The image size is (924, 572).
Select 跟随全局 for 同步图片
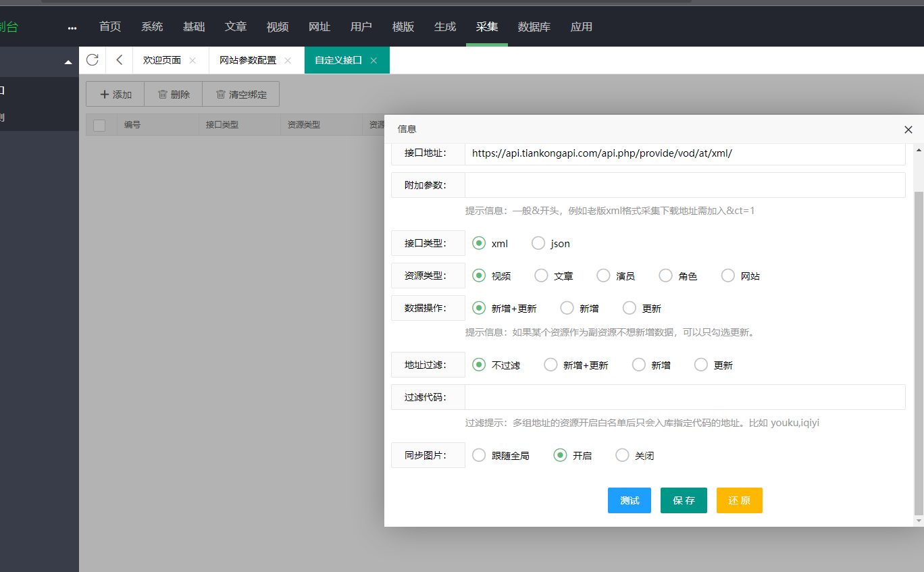pyautogui.click(x=479, y=455)
